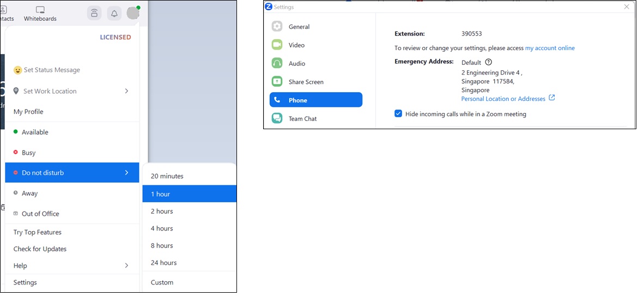Set status to Busy

(28, 153)
